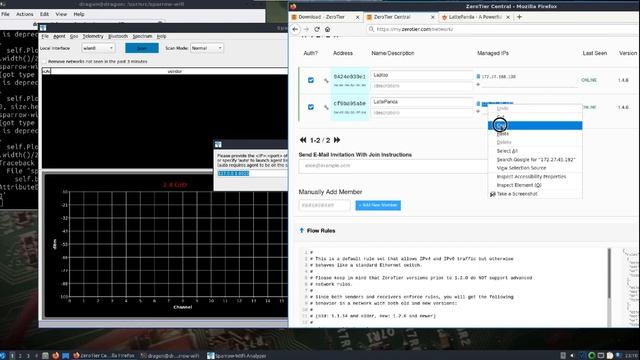This screenshot has height=360, width=640.
Task: Open Agent menu in Sparrow-WiFi
Action: pos(59,36)
